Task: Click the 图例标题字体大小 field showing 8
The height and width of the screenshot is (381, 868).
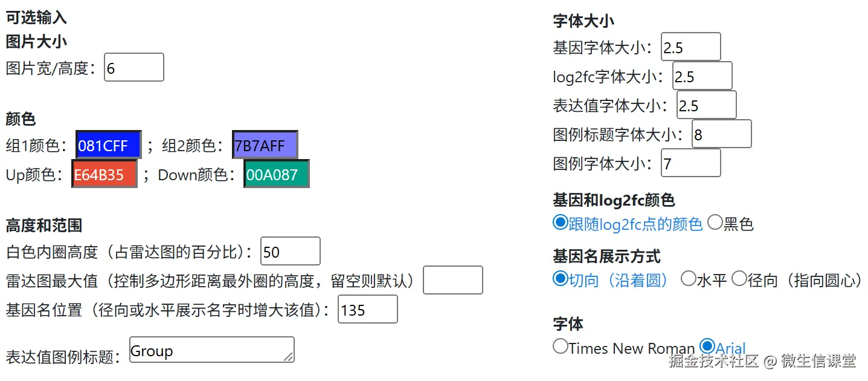Action: [721, 133]
